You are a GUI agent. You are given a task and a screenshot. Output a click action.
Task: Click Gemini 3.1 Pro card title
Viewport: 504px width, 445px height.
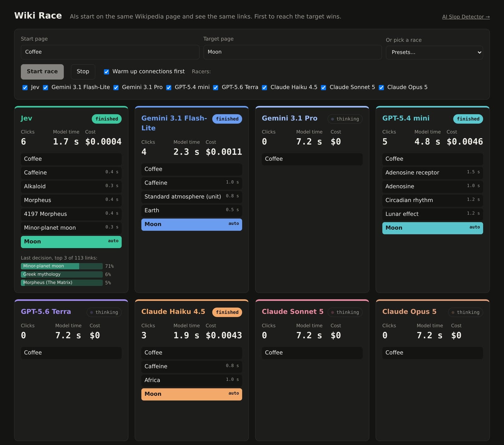(x=289, y=118)
